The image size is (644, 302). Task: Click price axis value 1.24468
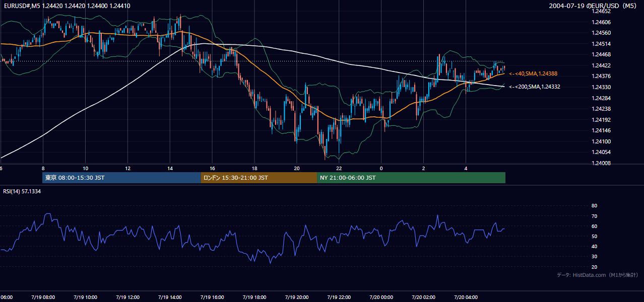[601, 54]
